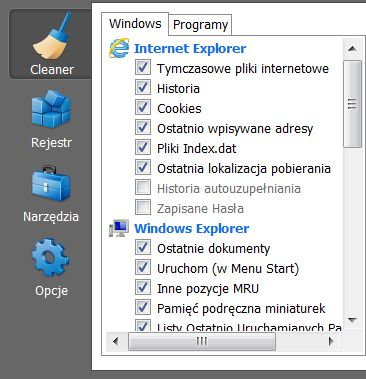Open the Opcje gear icon

(x=51, y=257)
